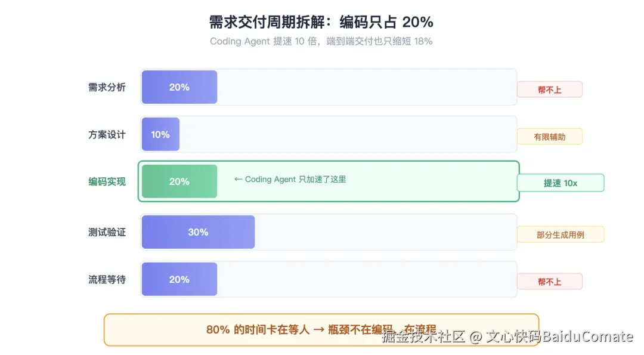Click the 需求分析 20% purple bar
This screenshot has width=644, height=355.
pyautogui.click(x=179, y=87)
